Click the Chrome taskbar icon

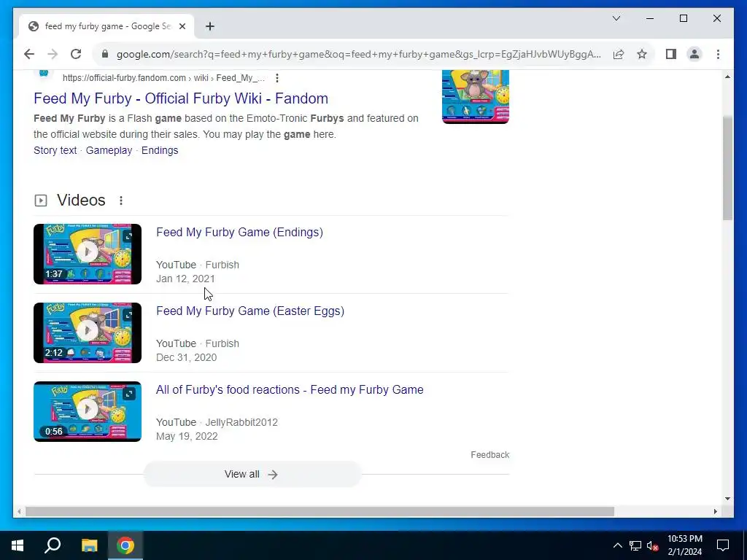pyautogui.click(x=125, y=545)
